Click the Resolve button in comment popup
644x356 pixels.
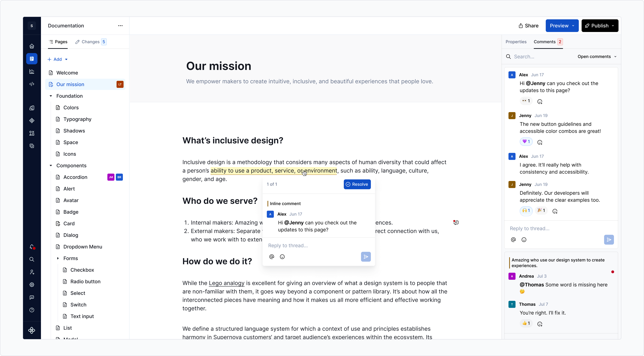coord(357,184)
